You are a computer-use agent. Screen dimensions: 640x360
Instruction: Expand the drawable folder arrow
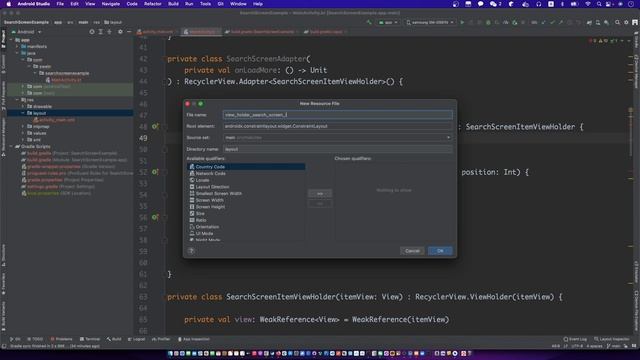tap(23, 107)
